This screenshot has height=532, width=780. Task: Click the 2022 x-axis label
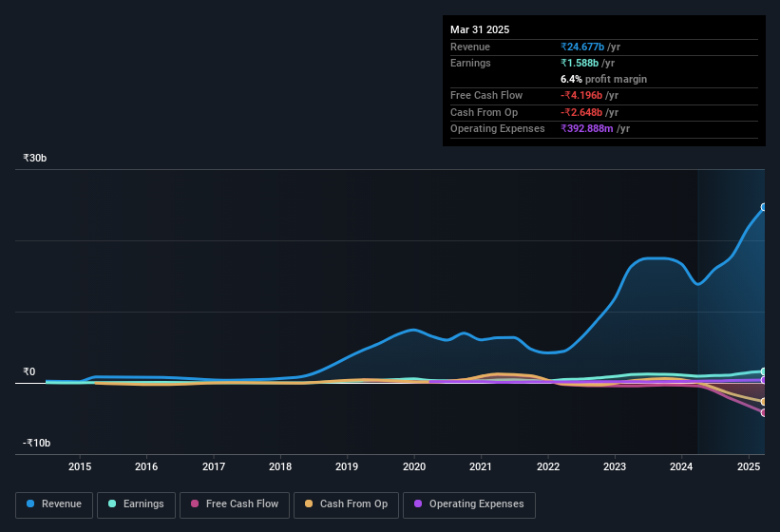click(547, 466)
